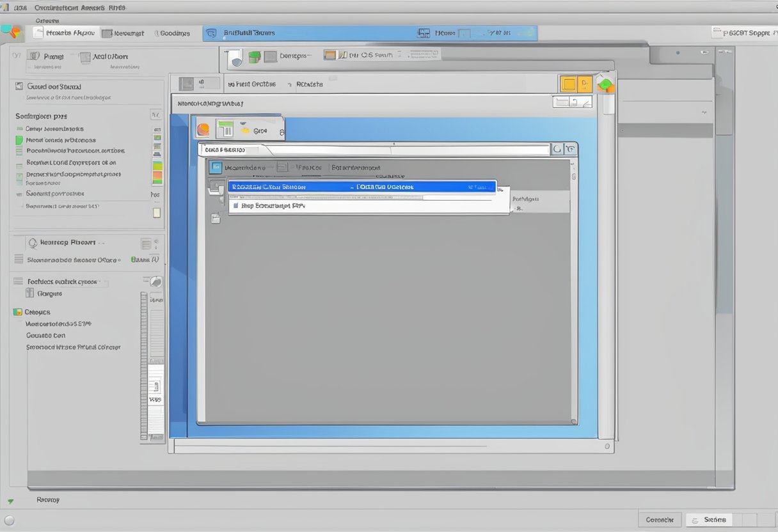
Task: Click the magnifier icon in left panel
Action: tap(33, 243)
